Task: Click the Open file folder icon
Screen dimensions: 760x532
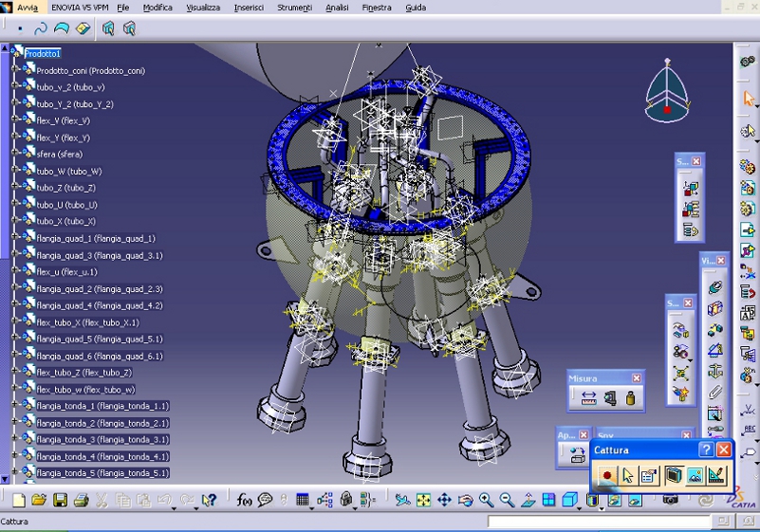Action: coord(39,500)
